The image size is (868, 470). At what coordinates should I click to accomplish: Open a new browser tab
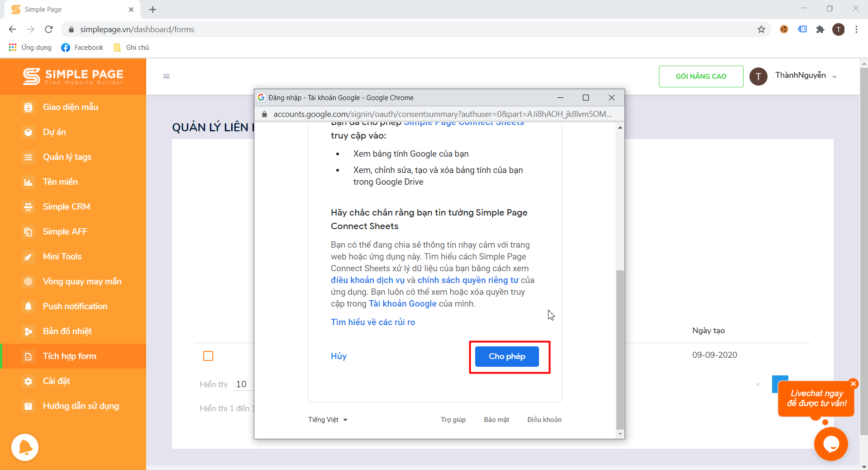tap(153, 10)
